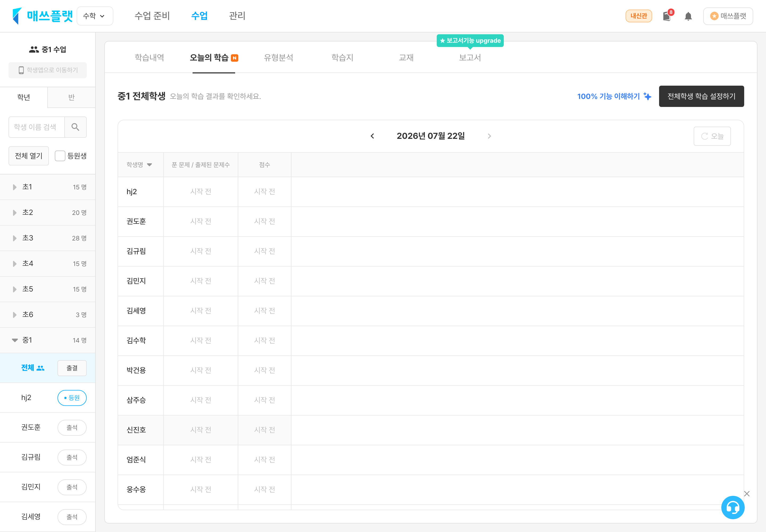Close the support chat bubble X

(747, 494)
